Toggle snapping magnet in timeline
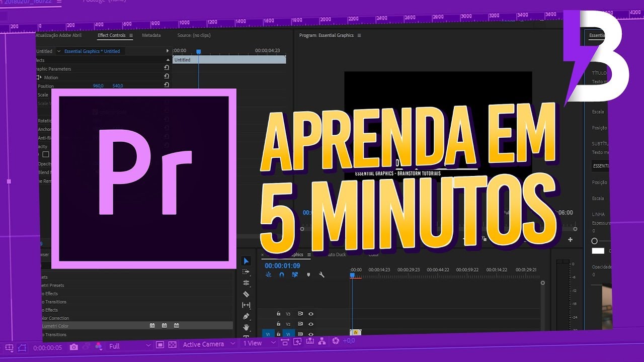 (282, 275)
